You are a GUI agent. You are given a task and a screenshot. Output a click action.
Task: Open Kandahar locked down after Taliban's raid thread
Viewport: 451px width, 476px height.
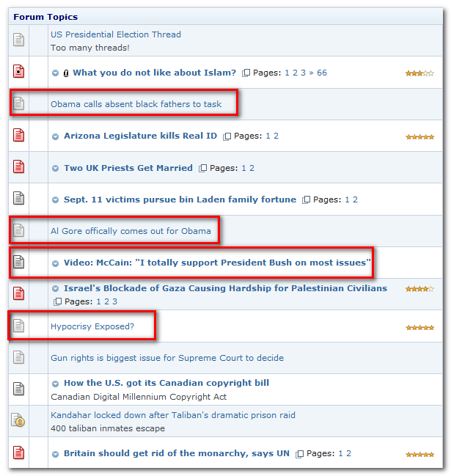coord(172,415)
